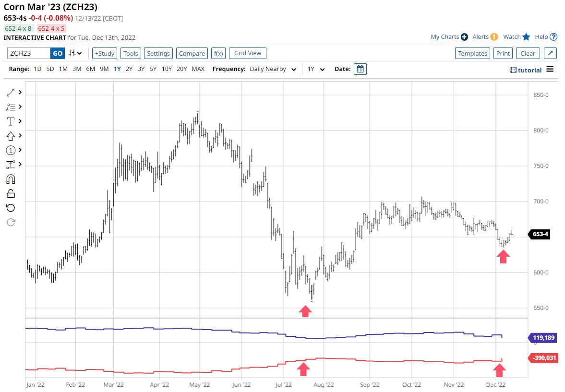The width and height of the screenshot is (565, 392).
Task: Select the arrow shape marker tool
Action: click(x=11, y=136)
